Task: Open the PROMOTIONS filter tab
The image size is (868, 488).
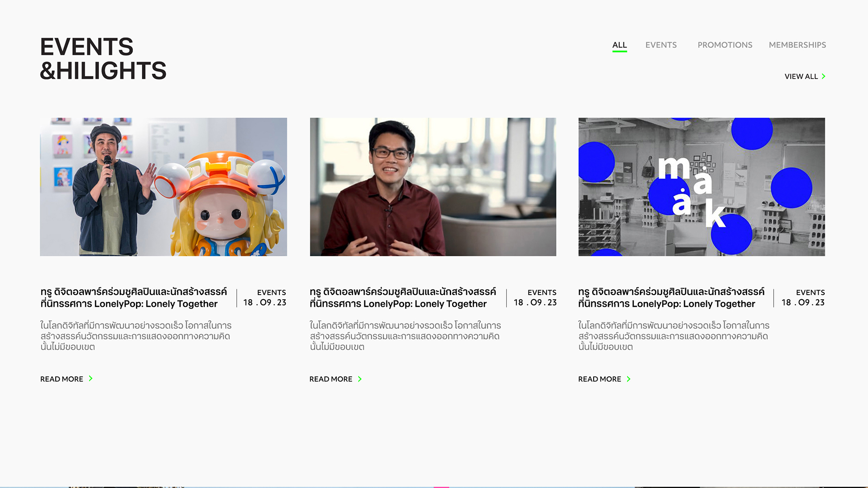Action: 725,45
